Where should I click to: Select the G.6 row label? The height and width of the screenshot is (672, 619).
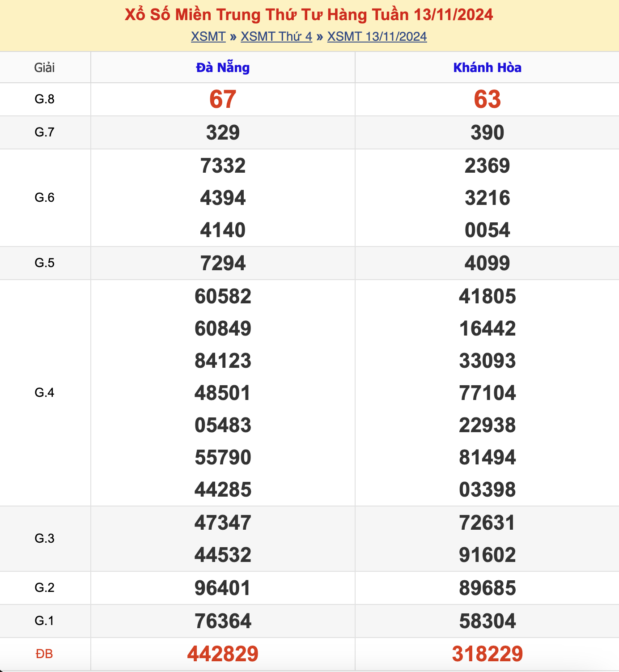point(45,197)
